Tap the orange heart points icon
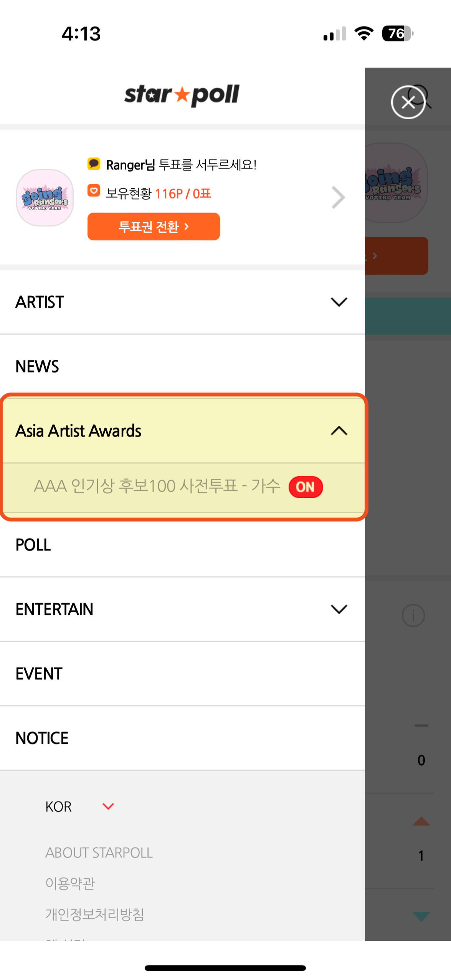Viewport: 451px width, 980px height. click(x=94, y=191)
